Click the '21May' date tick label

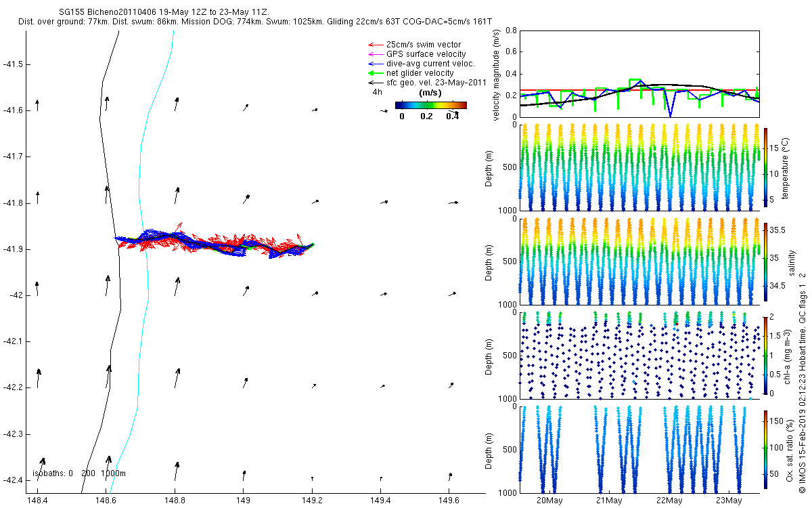point(609,501)
